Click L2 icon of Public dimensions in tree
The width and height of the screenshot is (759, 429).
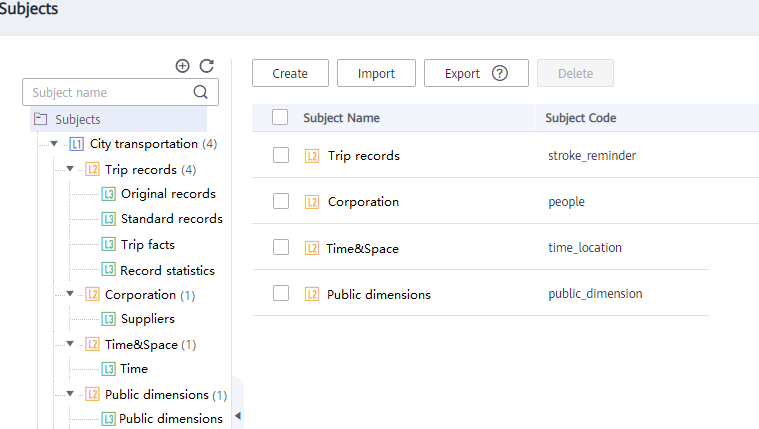(92, 394)
